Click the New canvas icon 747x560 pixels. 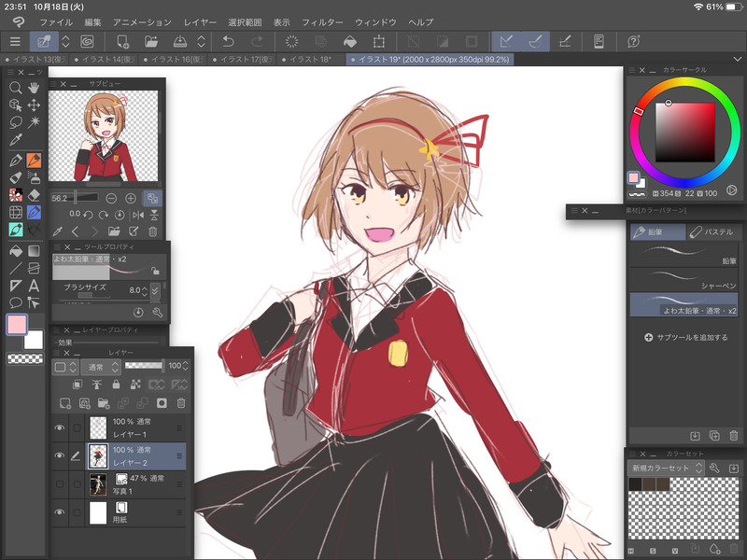point(122,42)
